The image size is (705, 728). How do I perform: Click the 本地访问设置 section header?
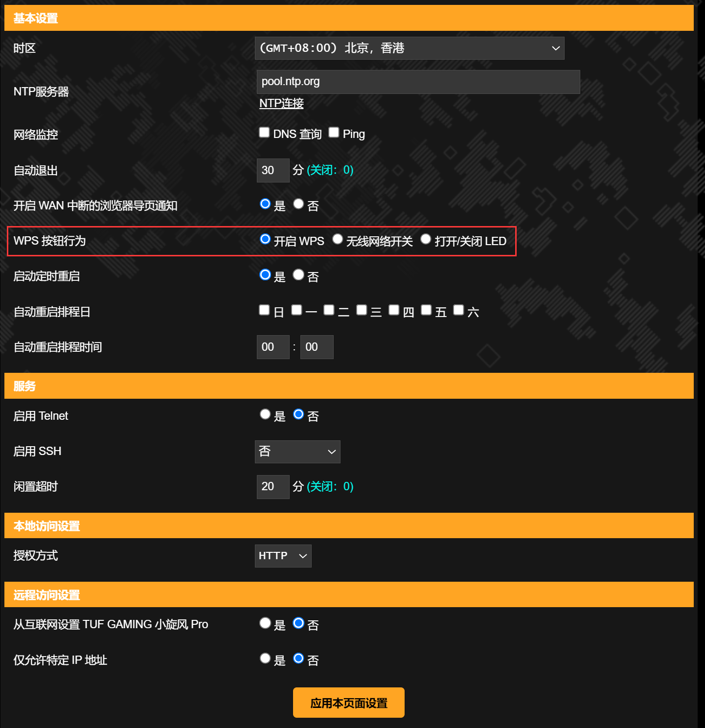[x=349, y=525]
